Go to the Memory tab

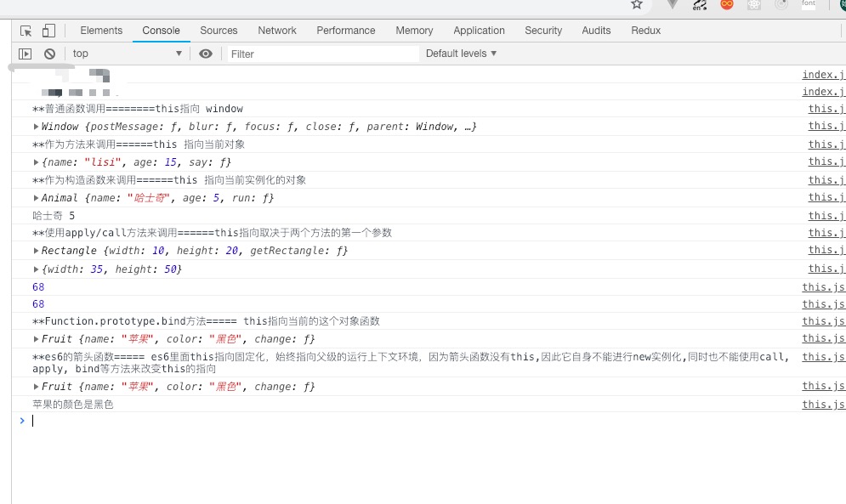(414, 31)
